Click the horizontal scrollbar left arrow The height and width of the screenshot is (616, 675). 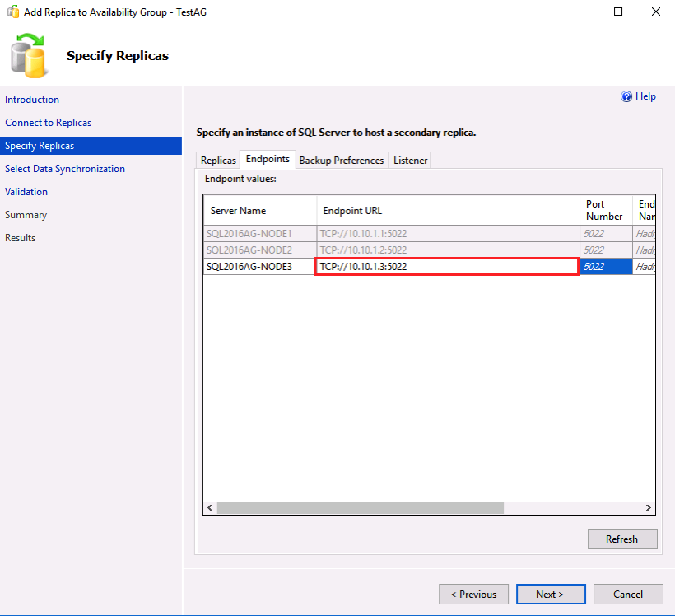click(x=211, y=508)
